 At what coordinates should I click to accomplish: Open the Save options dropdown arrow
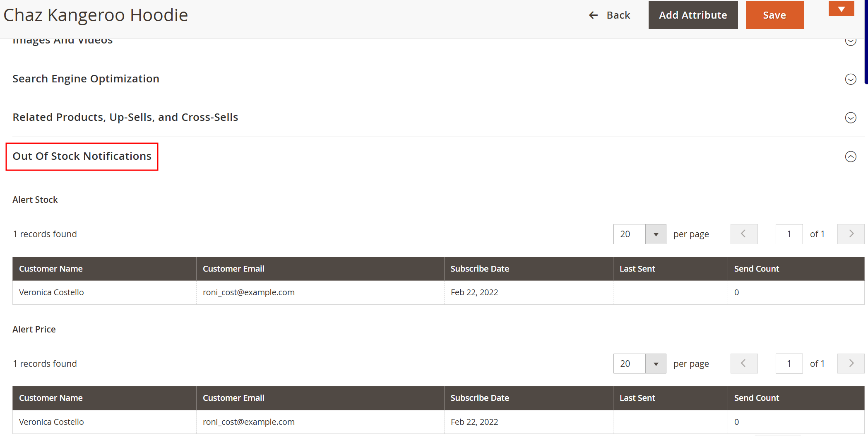point(841,9)
